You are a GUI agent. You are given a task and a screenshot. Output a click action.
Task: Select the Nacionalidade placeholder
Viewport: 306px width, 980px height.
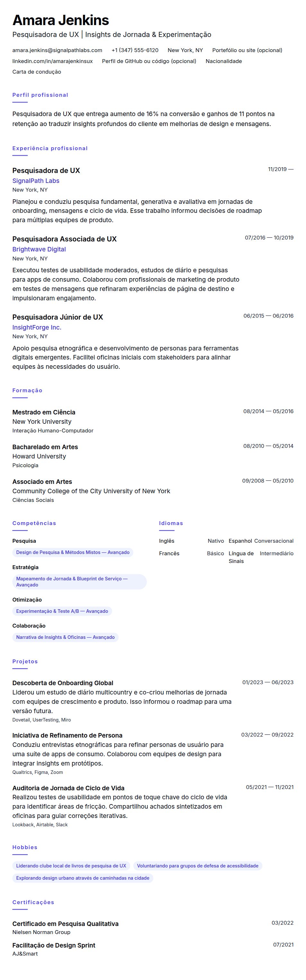click(223, 61)
